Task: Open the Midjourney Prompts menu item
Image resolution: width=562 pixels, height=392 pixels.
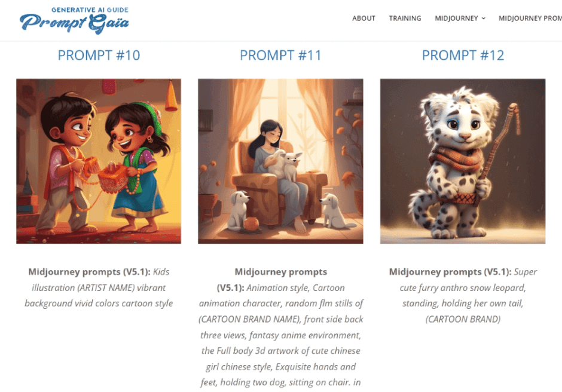Action: pyautogui.click(x=530, y=19)
